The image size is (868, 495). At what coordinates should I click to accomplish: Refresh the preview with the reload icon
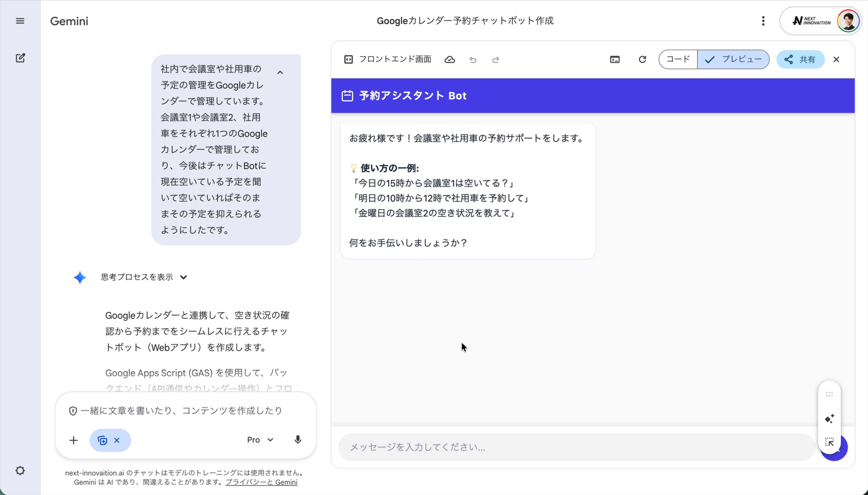[643, 60]
